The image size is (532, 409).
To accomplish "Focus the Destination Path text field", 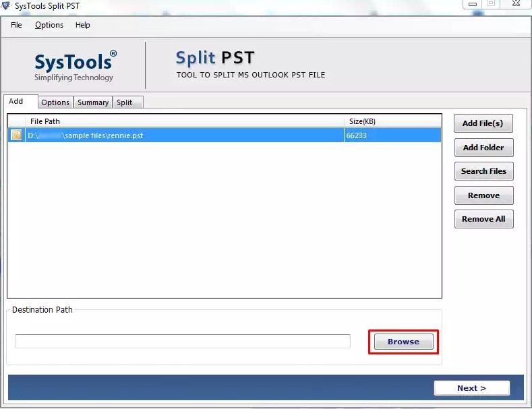I will (x=183, y=341).
